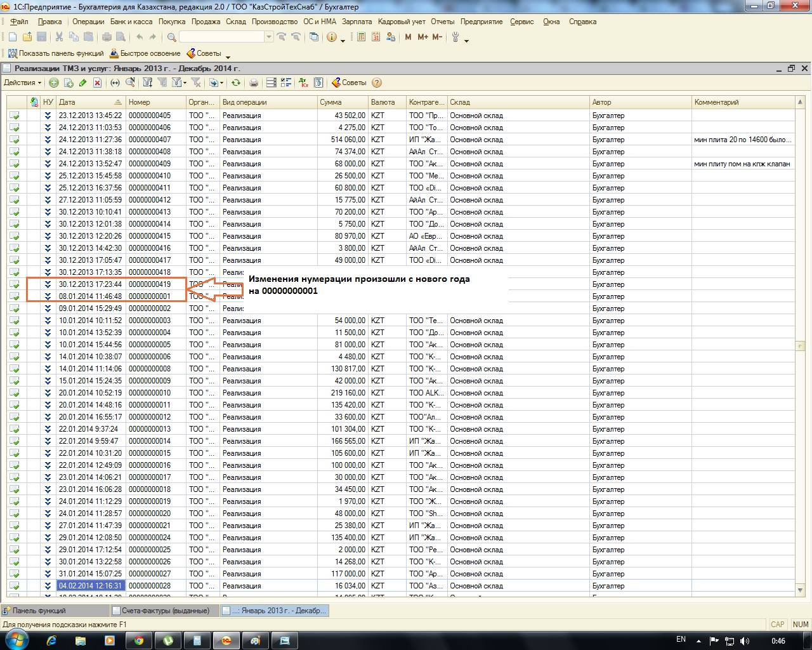Screen dimensions: 812x650
Task: Click the tools wrench icon in main toolbar
Action: coord(455,37)
